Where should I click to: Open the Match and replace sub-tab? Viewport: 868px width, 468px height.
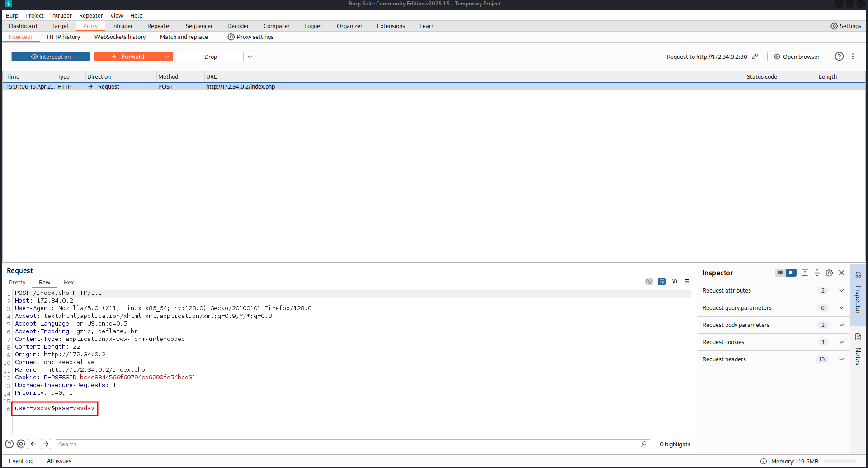[x=184, y=37]
